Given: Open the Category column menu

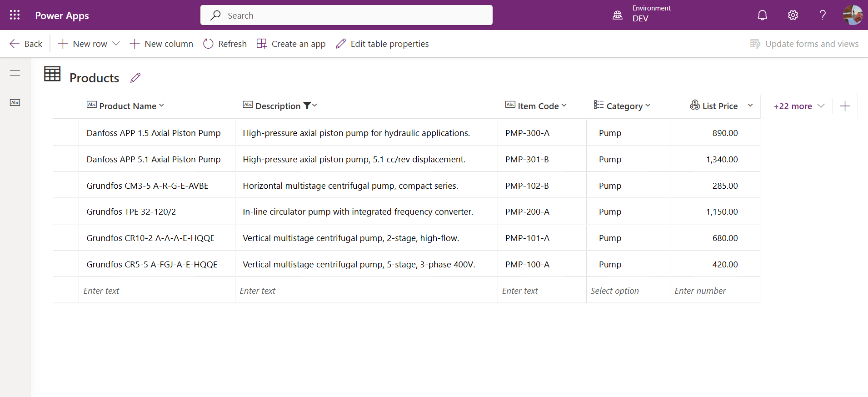Looking at the screenshot, I should [x=648, y=106].
